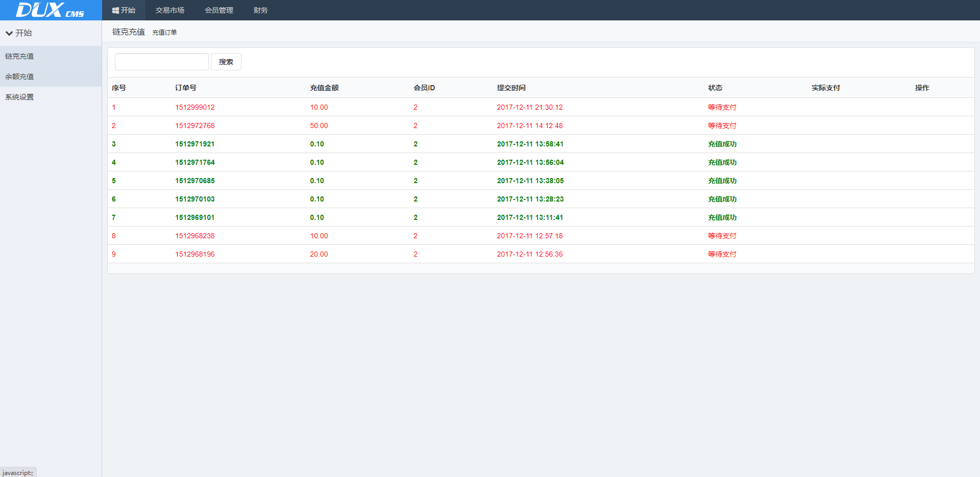The width and height of the screenshot is (980, 477).
Task: Select 链克充值 in the sidebar
Action: tap(19, 56)
